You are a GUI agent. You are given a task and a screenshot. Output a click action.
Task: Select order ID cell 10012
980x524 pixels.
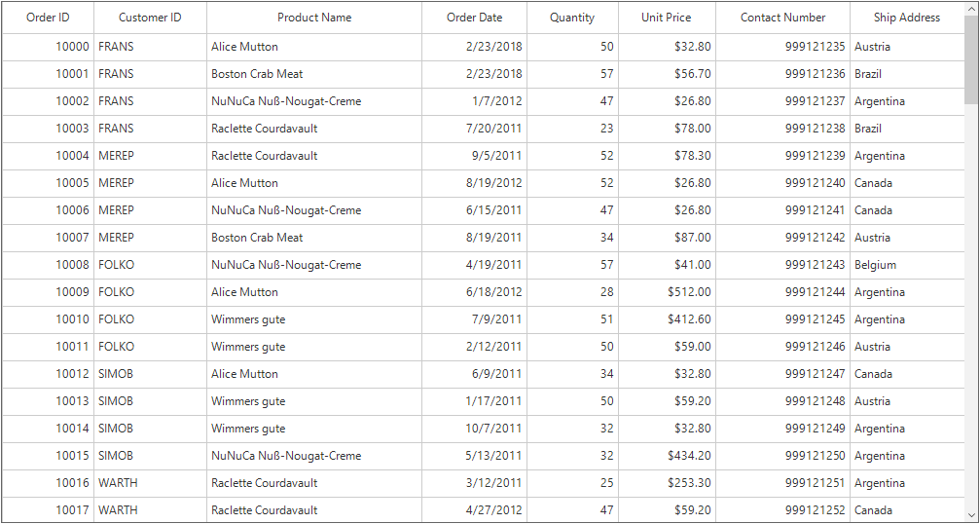click(x=48, y=374)
